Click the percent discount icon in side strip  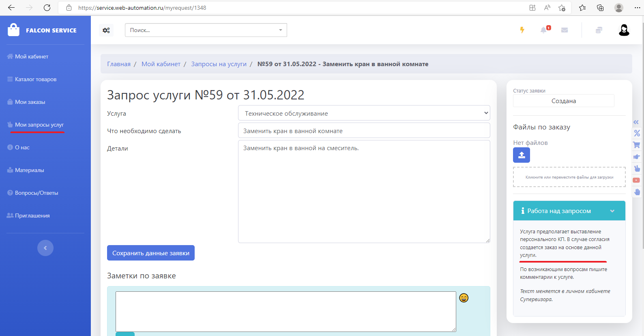(637, 133)
